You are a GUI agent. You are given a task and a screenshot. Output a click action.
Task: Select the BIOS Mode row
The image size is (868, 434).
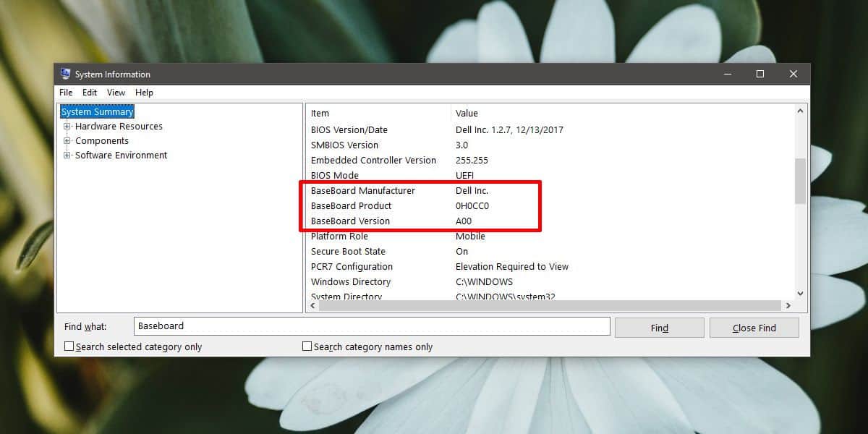point(550,176)
